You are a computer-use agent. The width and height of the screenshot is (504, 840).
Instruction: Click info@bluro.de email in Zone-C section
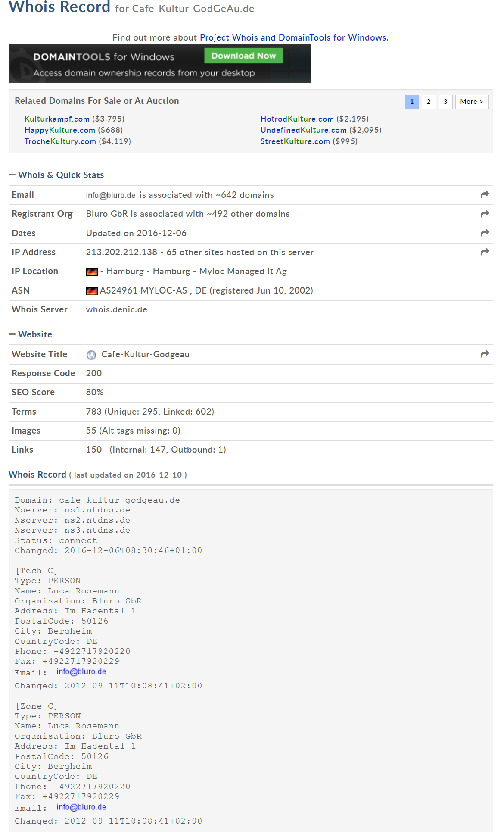click(x=81, y=807)
